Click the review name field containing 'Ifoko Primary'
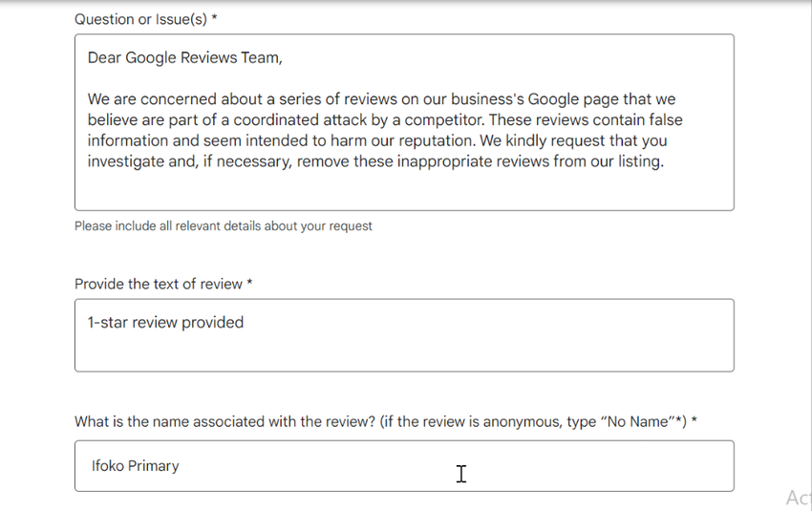Image resolution: width=812 pixels, height=511 pixels. [x=403, y=466]
